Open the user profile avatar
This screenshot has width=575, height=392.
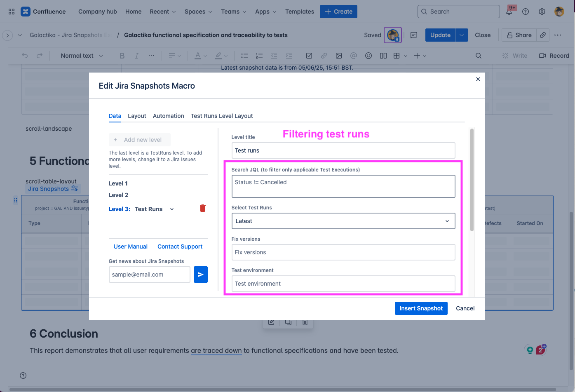tap(559, 12)
